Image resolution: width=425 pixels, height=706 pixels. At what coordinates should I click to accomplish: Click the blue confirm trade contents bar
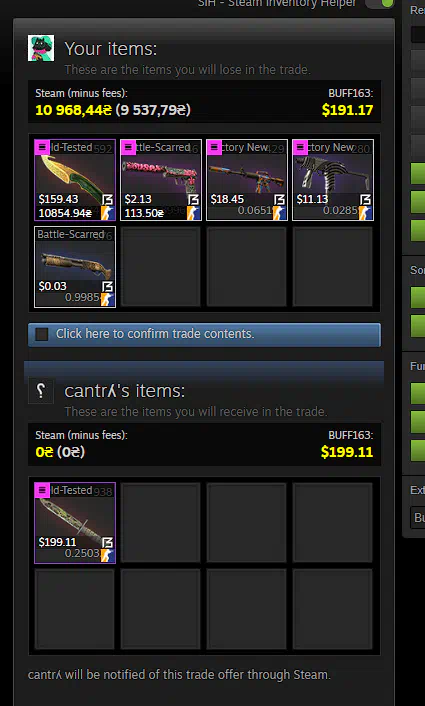pyautogui.click(x=204, y=335)
